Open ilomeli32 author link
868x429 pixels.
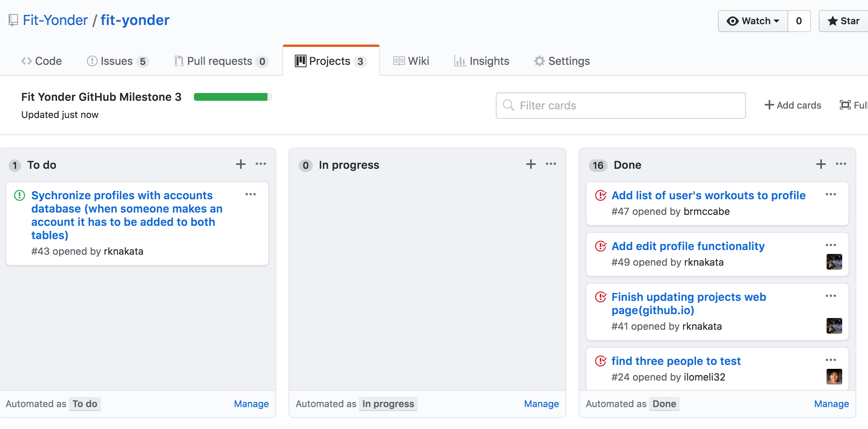coord(705,377)
